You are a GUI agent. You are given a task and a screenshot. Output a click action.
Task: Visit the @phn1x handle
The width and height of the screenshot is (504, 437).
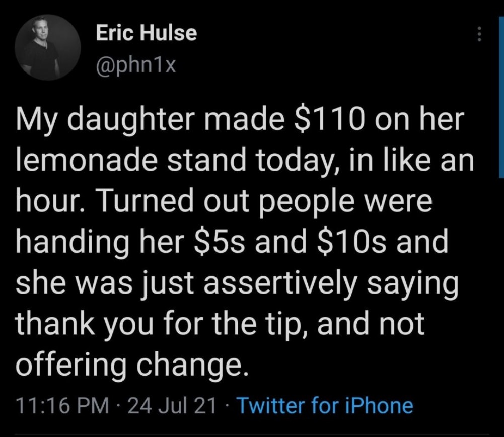136,66
